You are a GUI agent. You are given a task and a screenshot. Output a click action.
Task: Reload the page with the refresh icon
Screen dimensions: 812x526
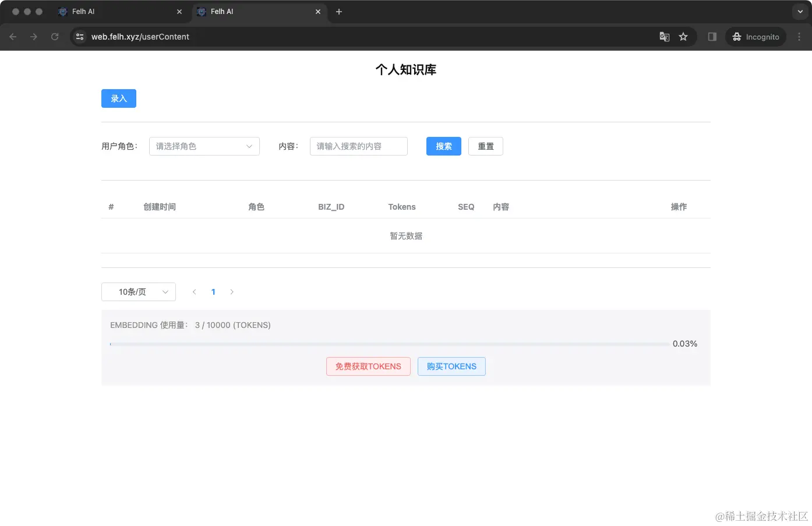pyautogui.click(x=55, y=37)
